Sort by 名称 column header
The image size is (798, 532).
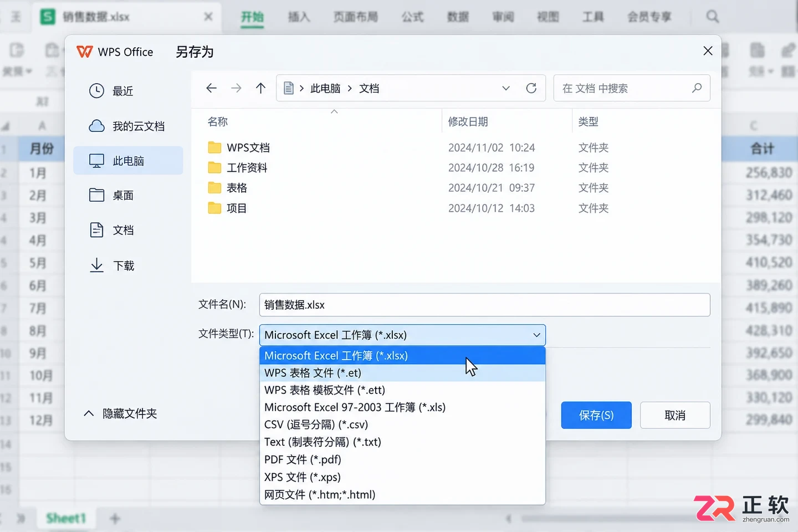(x=218, y=122)
